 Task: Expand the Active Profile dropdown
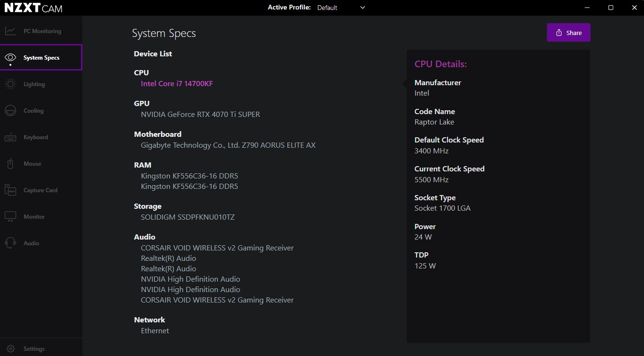pos(341,8)
